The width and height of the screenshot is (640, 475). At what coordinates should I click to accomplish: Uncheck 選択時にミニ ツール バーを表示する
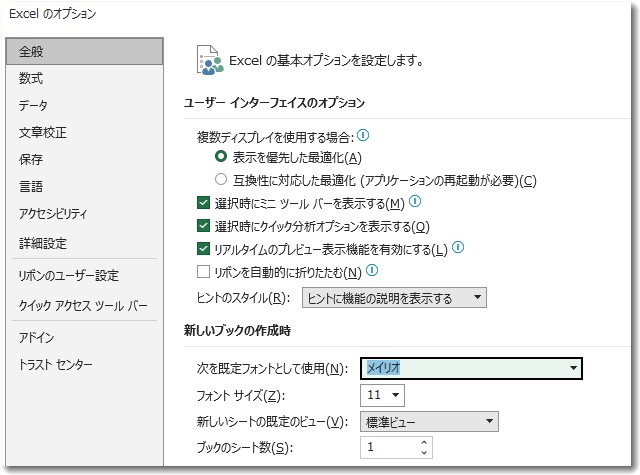203,202
